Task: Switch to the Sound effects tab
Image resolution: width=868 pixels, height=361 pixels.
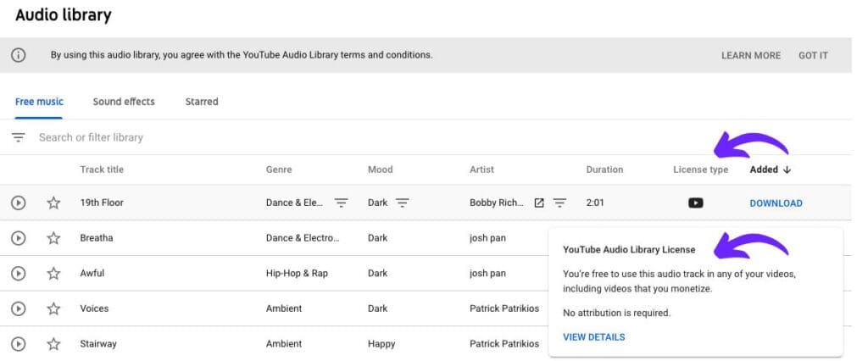Action: (124, 102)
